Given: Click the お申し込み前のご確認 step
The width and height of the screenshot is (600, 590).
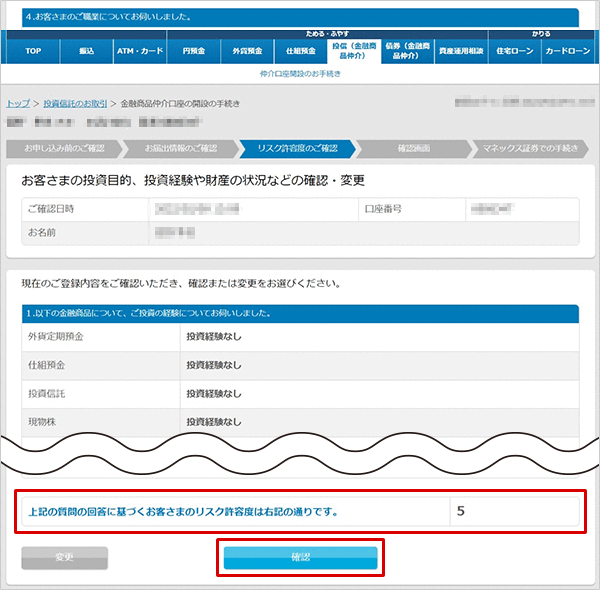Looking at the screenshot, I should point(62,149).
